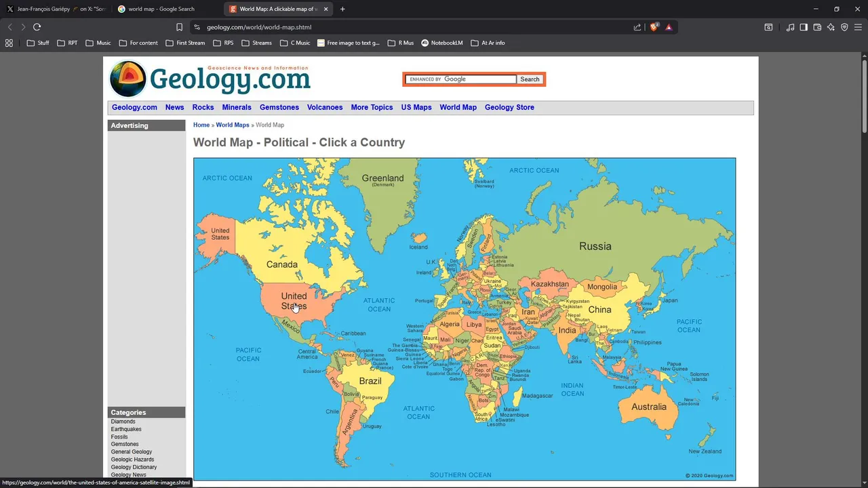Click the World Maps breadcrumb link
Screen dimensions: 868x488
[233, 125]
